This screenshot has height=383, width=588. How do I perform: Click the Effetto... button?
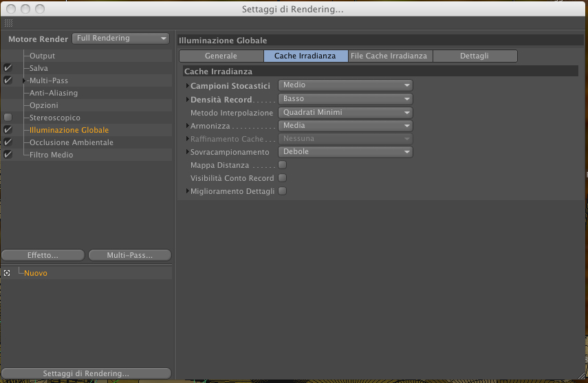click(43, 255)
